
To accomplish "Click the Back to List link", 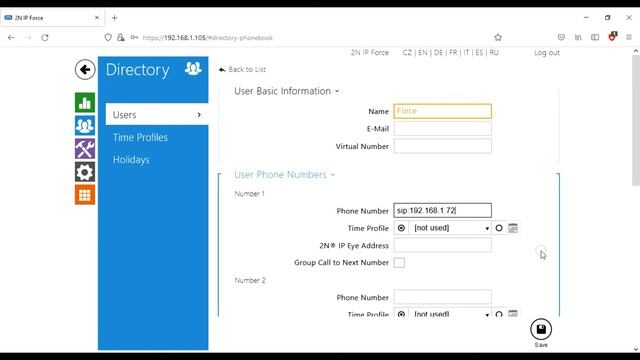I will pos(242,69).
